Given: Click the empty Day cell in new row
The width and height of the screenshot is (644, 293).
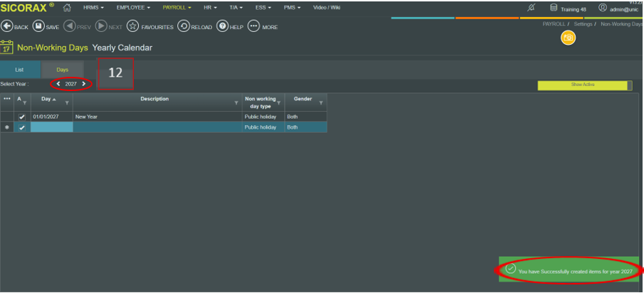Looking at the screenshot, I should (x=51, y=127).
